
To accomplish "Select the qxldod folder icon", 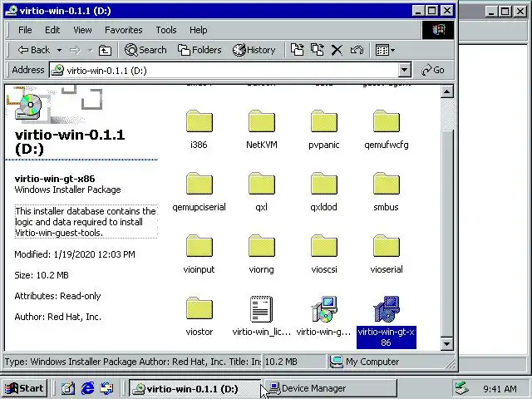I will pyautogui.click(x=324, y=184).
